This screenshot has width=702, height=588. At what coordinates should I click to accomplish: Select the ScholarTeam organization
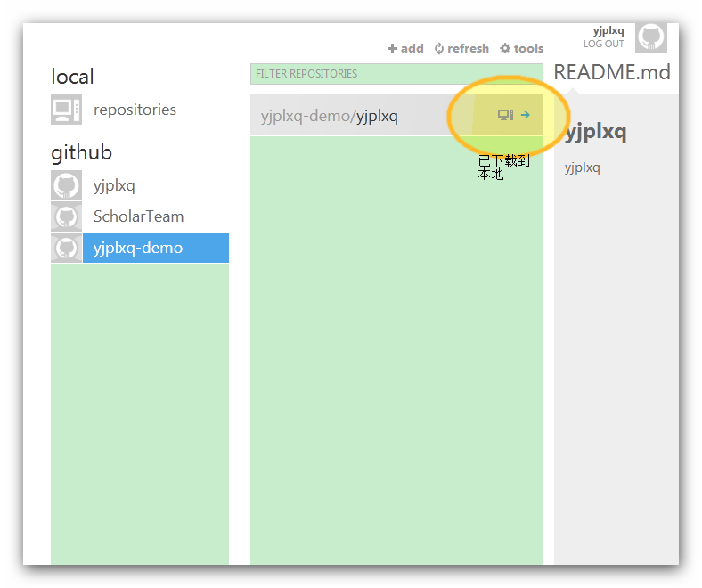coord(140,216)
